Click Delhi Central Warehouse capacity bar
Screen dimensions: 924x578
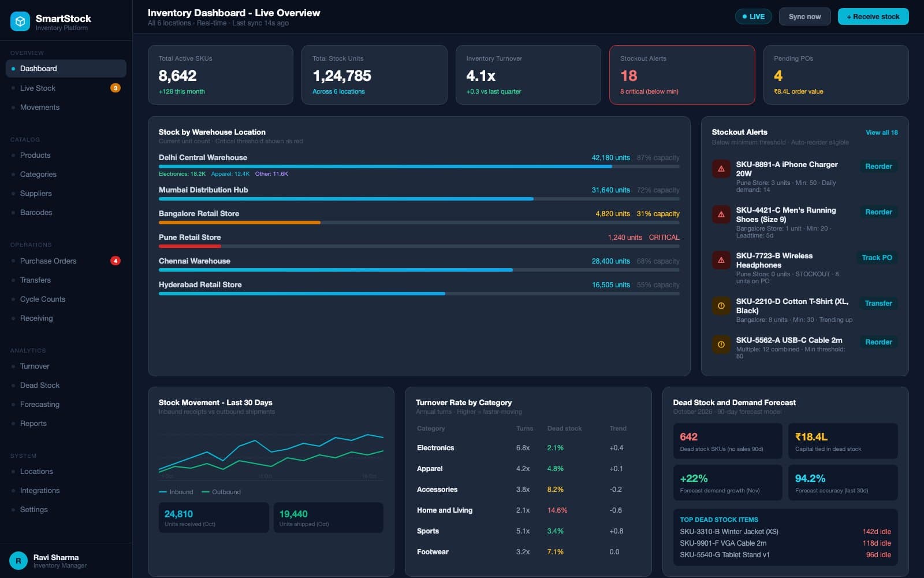coord(419,166)
